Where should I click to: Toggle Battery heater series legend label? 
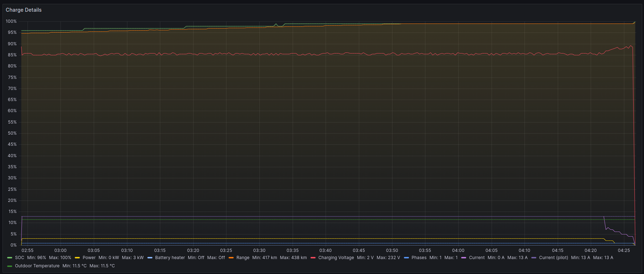click(170, 257)
